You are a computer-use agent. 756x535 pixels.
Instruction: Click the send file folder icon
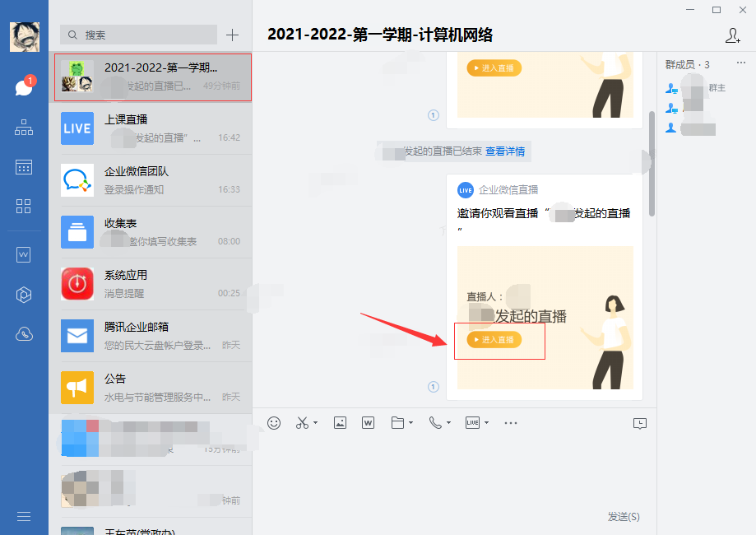pyautogui.click(x=397, y=422)
